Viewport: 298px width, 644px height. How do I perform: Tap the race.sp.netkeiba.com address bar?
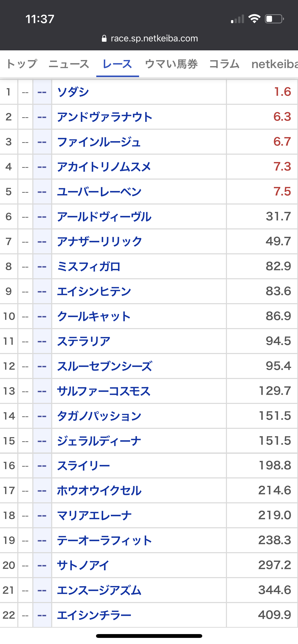[x=154, y=38]
